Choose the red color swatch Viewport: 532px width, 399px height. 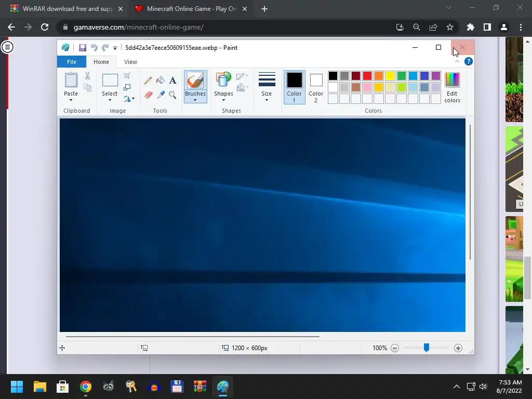pos(367,76)
